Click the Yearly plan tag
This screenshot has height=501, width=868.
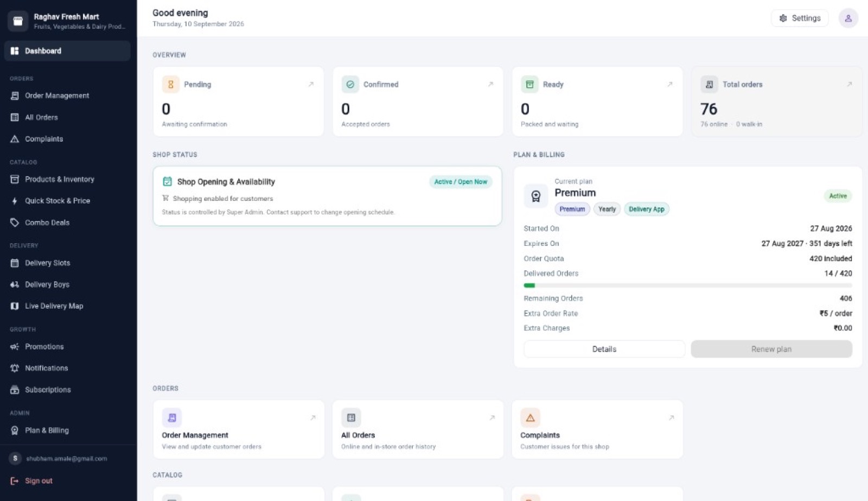pyautogui.click(x=607, y=209)
